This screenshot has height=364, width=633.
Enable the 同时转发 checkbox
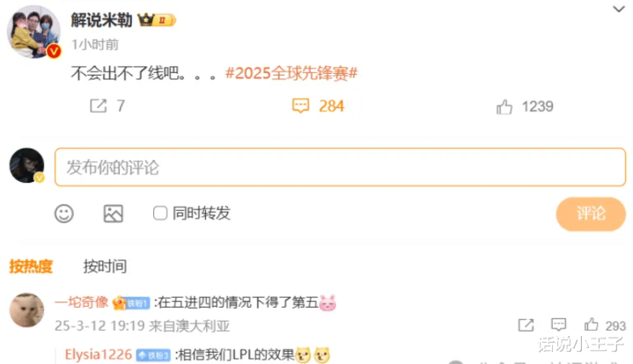click(160, 213)
